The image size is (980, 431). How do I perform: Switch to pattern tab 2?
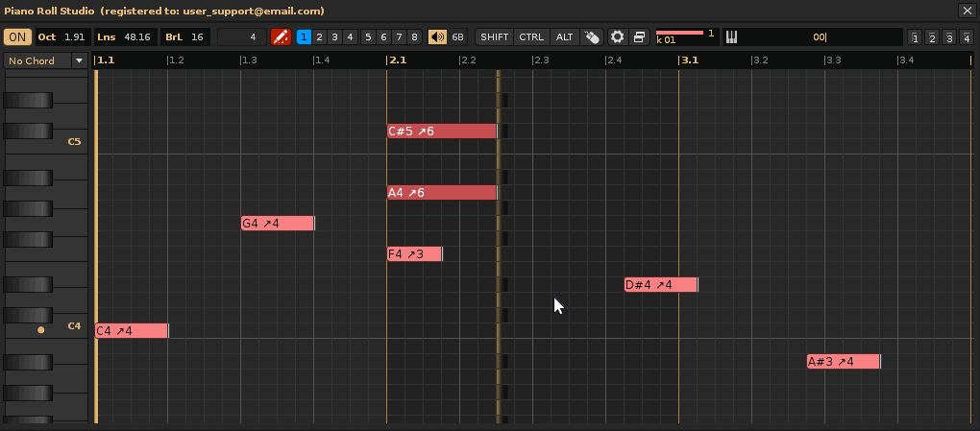click(x=319, y=37)
